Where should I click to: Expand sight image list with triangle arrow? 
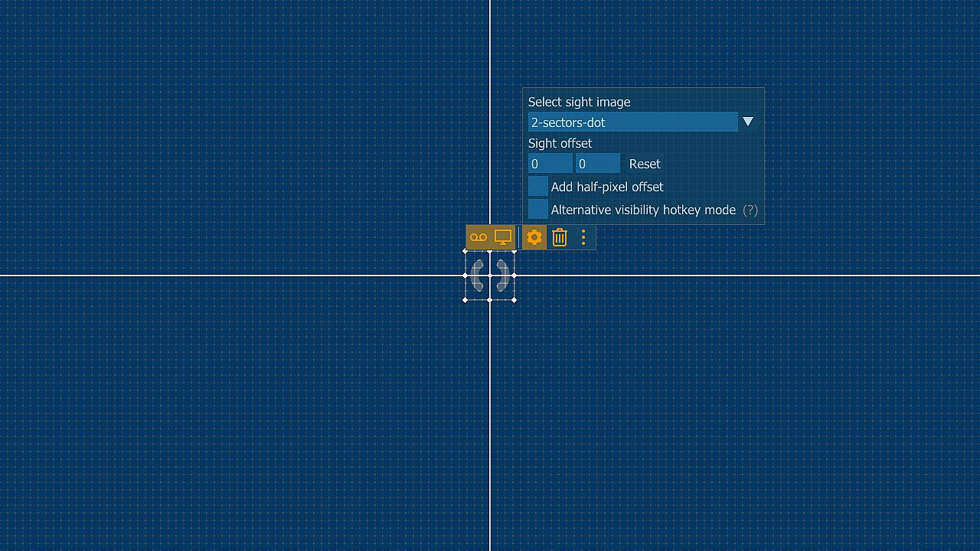coord(748,122)
